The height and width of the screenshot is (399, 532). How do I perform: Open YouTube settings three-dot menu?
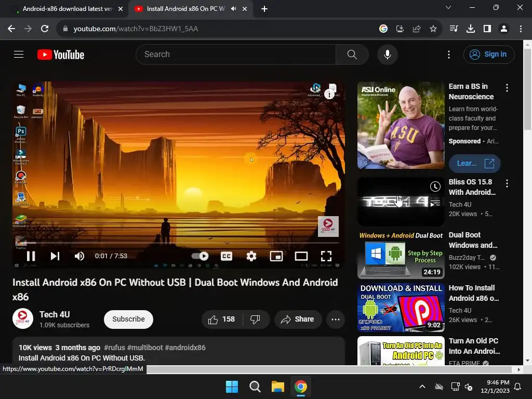(x=448, y=54)
